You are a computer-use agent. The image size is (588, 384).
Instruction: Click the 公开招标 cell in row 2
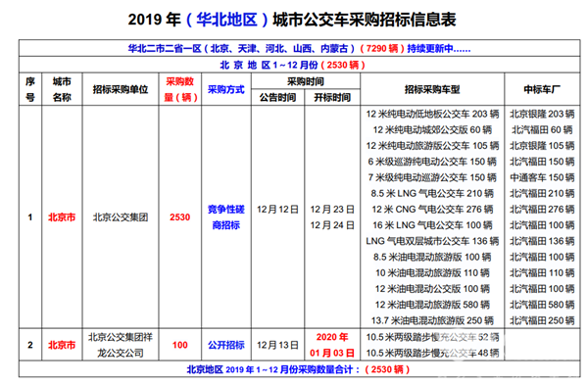click(226, 345)
